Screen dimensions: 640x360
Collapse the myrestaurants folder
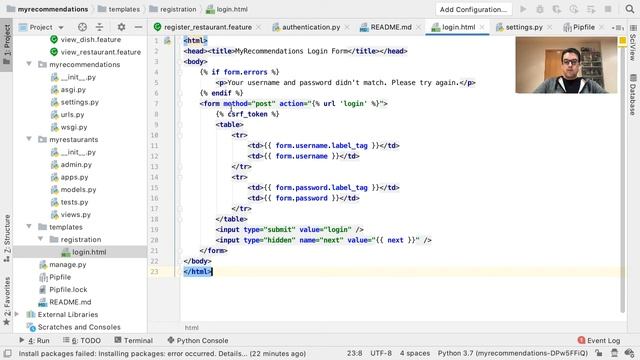[29, 139]
